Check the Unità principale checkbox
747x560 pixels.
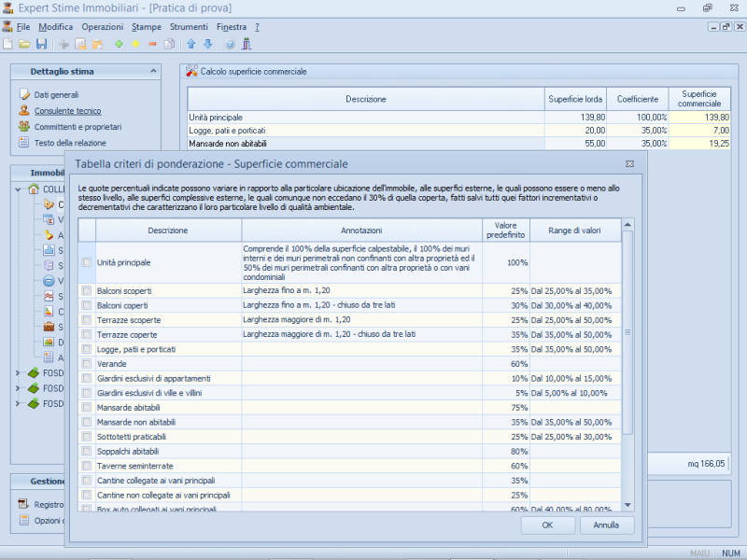pos(86,262)
